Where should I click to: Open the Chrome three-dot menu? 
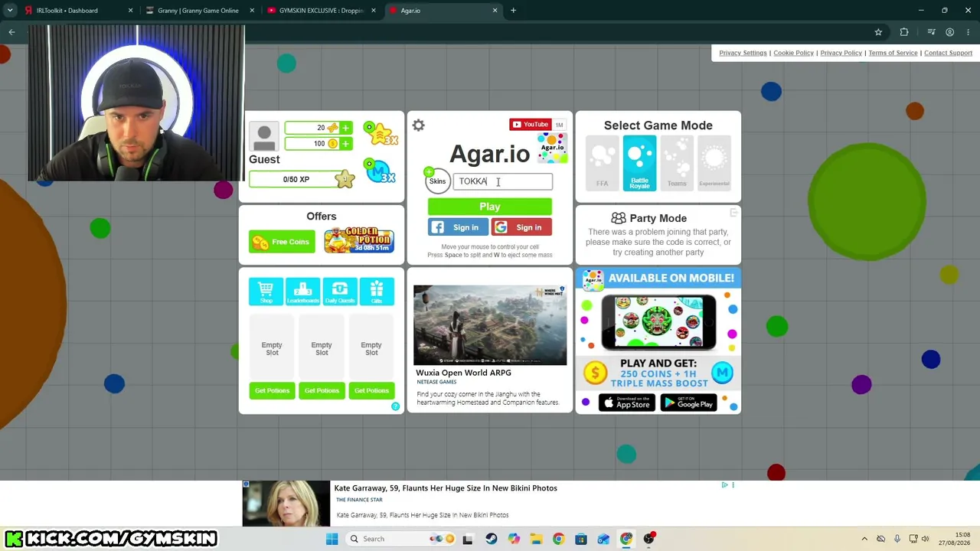[969, 32]
